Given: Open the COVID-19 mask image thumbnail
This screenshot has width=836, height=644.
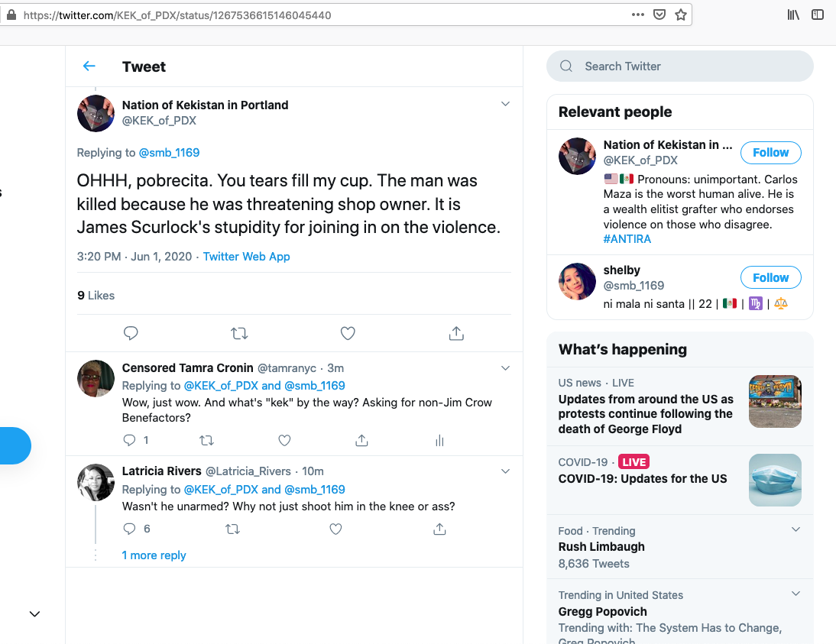Looking at the screenshot, I should click(x=775, y=480).
